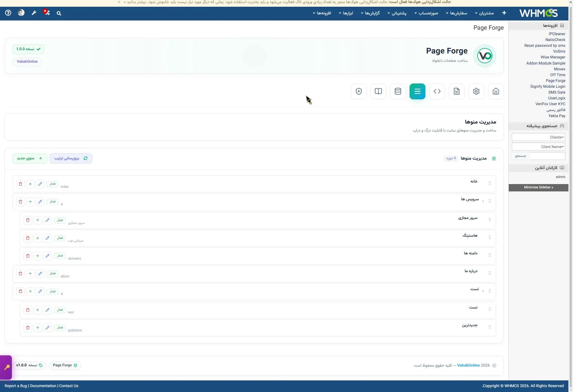Open the code brackets icon tab
The image size is (573, 392).
pyautogui.click(x=437, y=91)
